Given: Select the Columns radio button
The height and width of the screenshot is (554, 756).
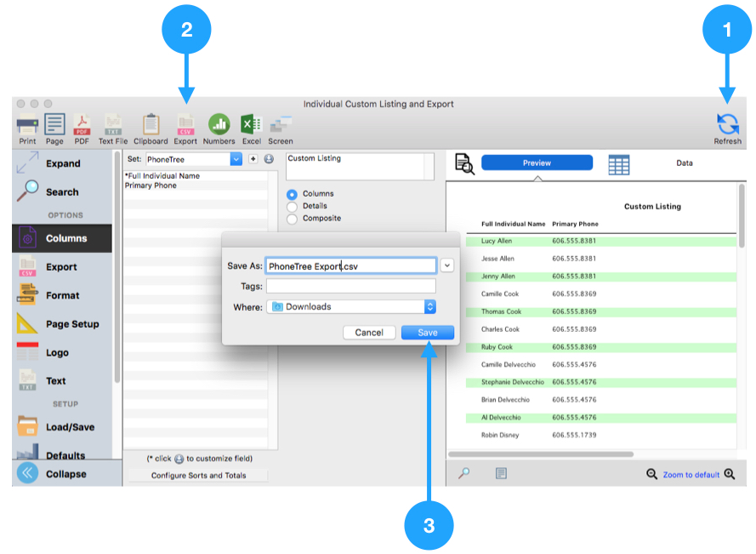Looking at the screenshot, I should click(293, 194).
